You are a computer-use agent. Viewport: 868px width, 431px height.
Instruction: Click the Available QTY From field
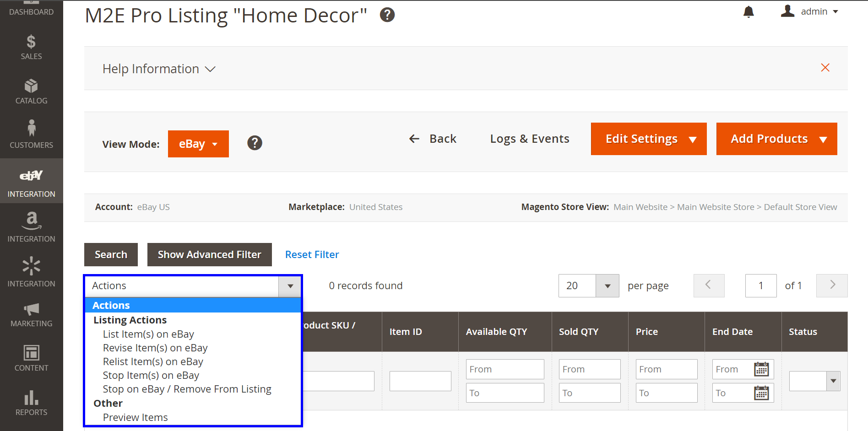pos(505,369)
